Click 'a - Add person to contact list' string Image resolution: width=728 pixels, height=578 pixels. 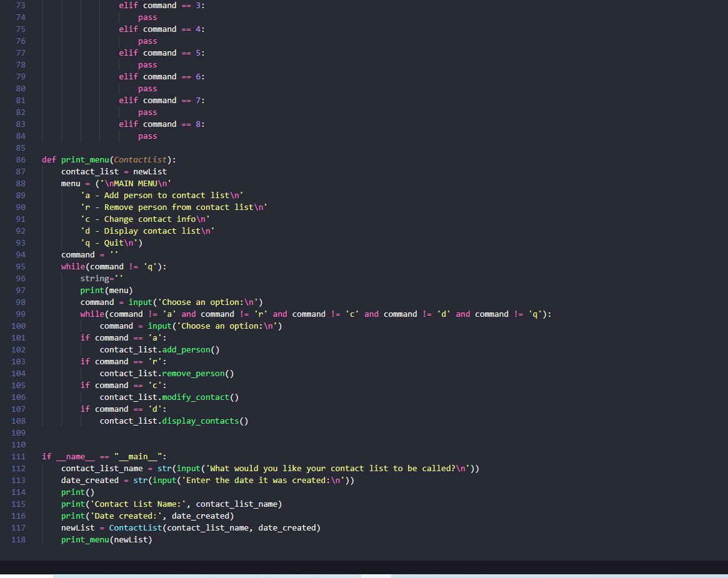pyautogui.click(x=162, y=196)
